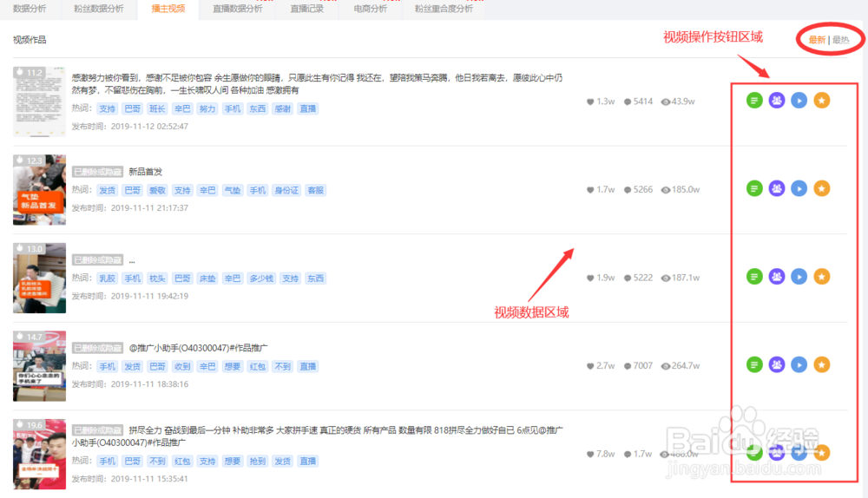Click the 抢到 hot word tag
This screenshot has width=868, height=498.
click(x=258, y=461)
